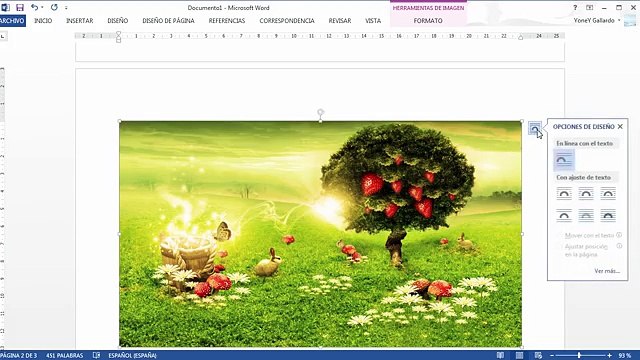Select Ajustar posición en la página option

click(x=583, y=251)
